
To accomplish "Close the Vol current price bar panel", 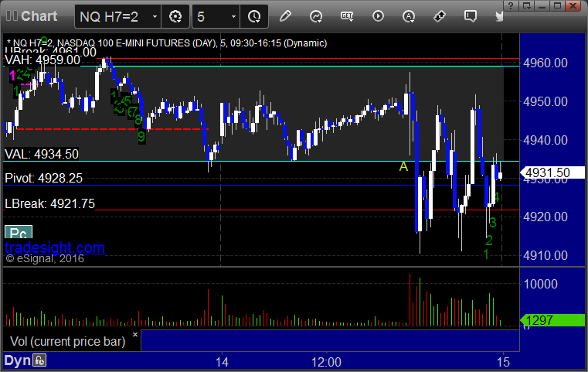I will tap(135, 334).
